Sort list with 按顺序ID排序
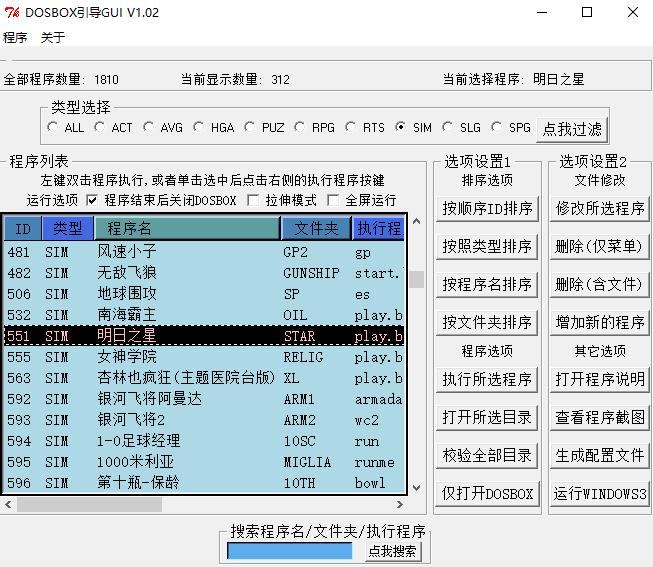This screenshot has height=567, width=653. tap(487, 208)
